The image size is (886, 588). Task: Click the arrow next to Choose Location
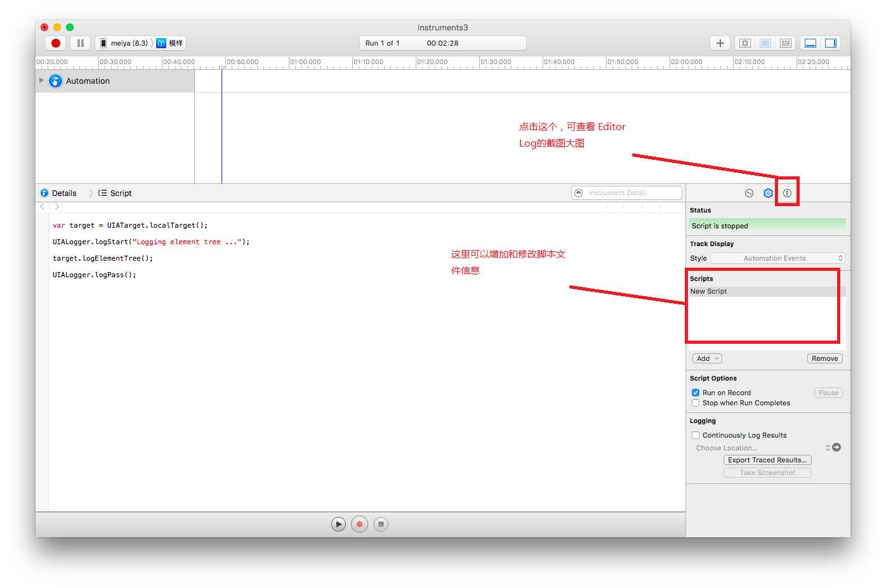point(836,447)
